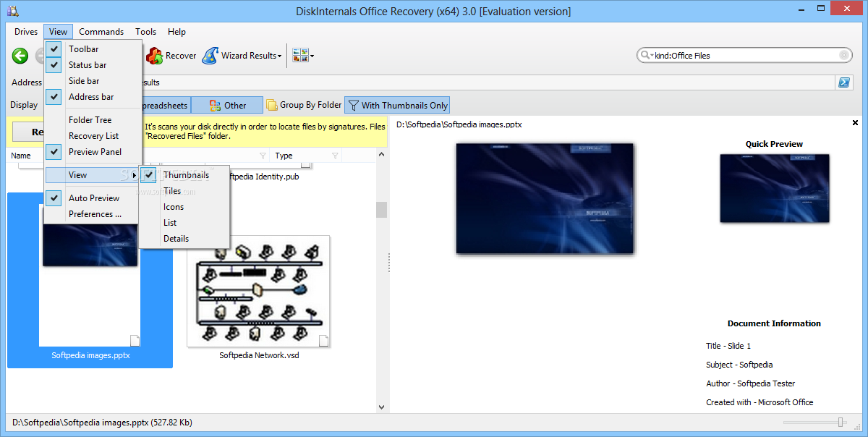Click the status bar file path text
Screen dimensions: 868x437
tap(103, 423)
